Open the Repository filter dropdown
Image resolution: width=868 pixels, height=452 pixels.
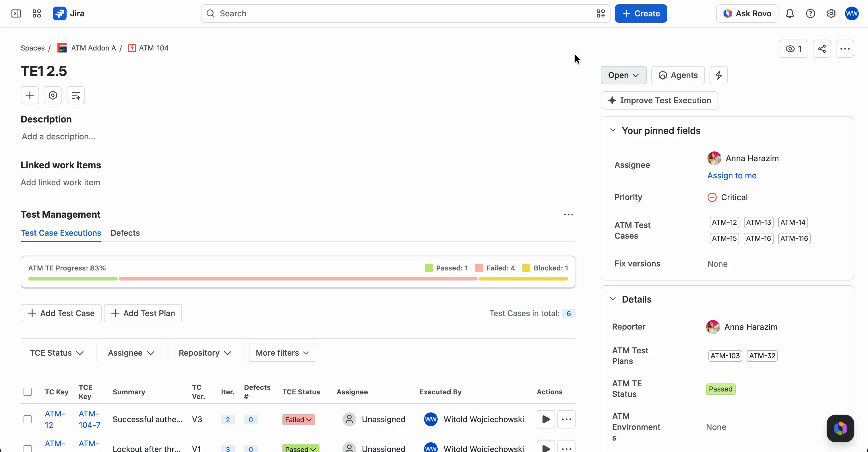tap(205, 353)
